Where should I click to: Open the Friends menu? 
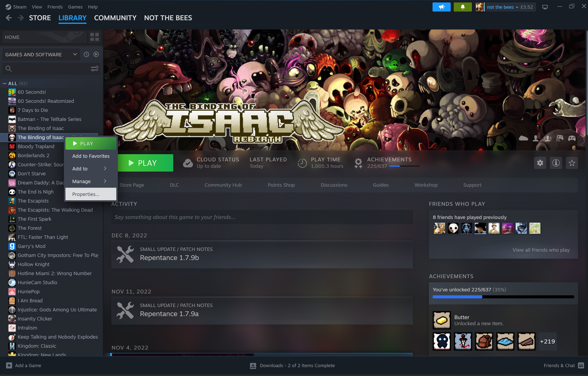click(x=55, y=7)
